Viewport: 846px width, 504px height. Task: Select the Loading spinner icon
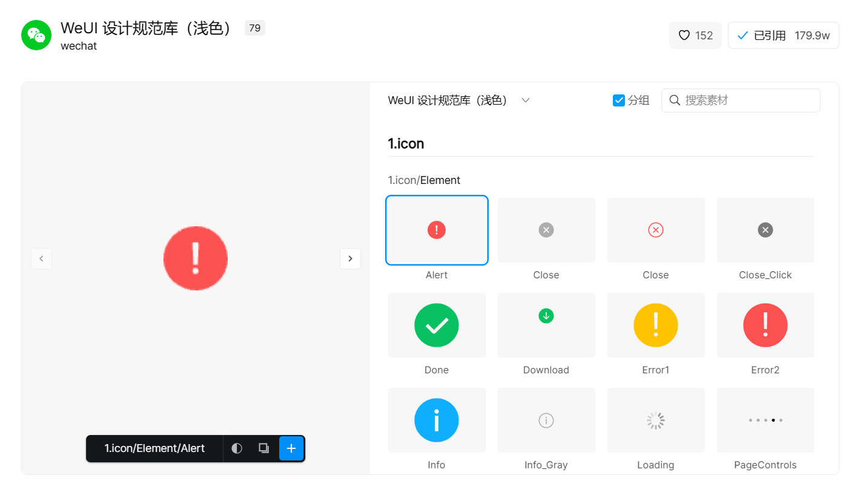[656, 420]
